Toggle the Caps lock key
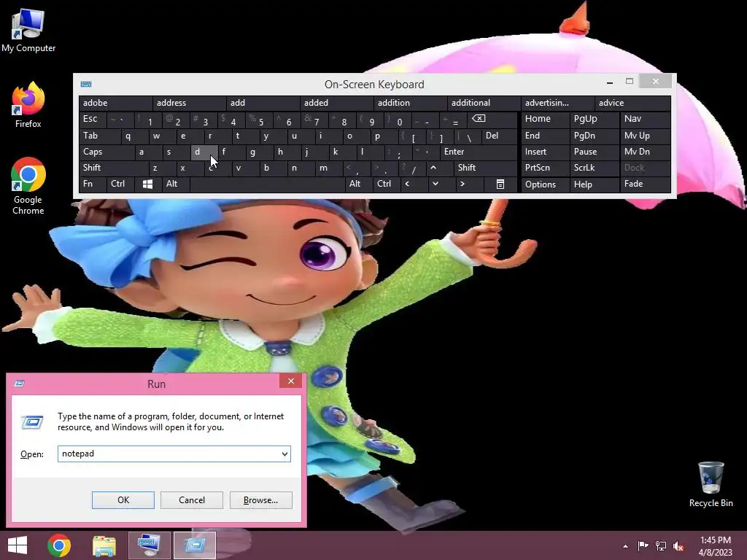 point(107,152)
